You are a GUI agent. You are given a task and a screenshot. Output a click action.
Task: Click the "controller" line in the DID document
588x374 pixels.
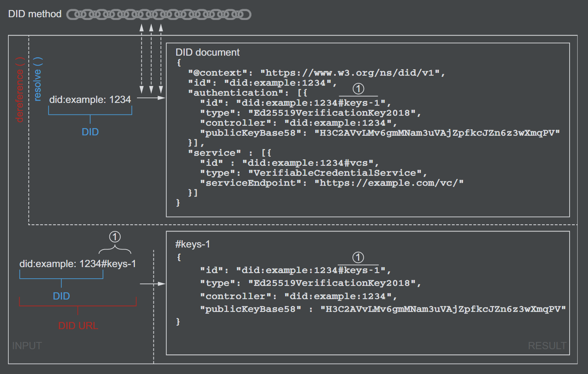(298, 123)
